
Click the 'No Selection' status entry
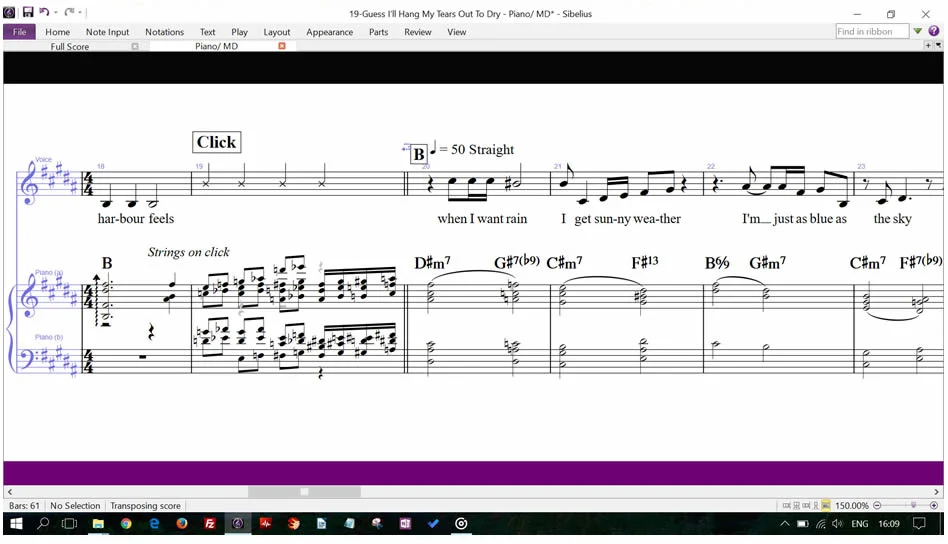click(75, 506)
